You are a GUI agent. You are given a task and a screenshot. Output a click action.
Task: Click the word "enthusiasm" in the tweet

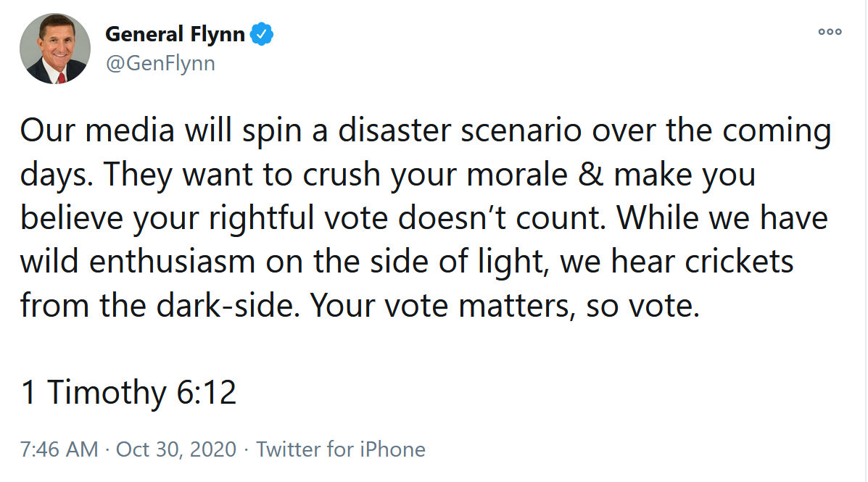tap(172, 261)
